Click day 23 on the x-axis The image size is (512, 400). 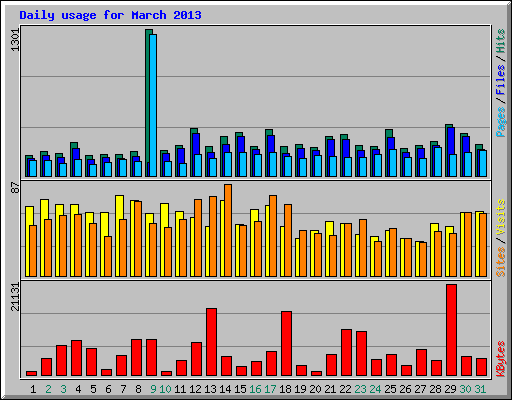360,389
